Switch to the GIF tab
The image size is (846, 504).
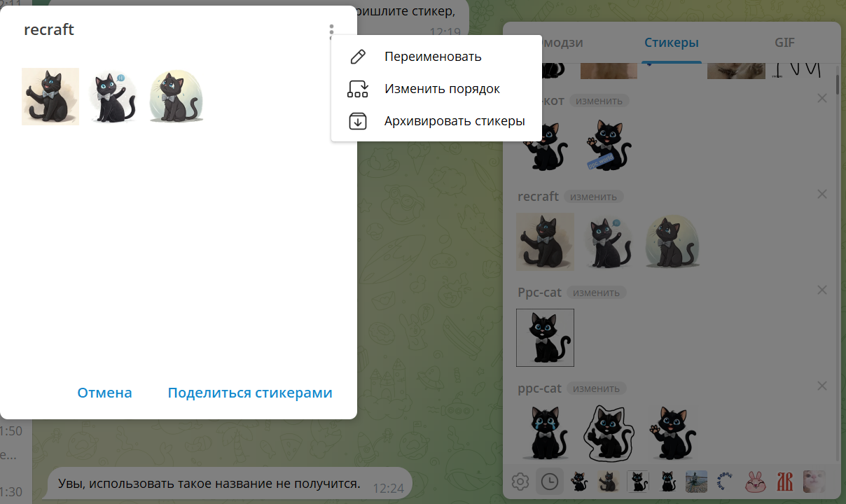pyautogui.click(x=784, y=43)
